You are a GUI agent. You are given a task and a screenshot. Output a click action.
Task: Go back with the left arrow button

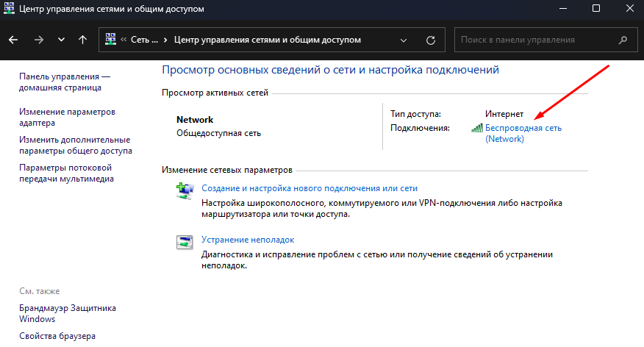click(13, 40)
